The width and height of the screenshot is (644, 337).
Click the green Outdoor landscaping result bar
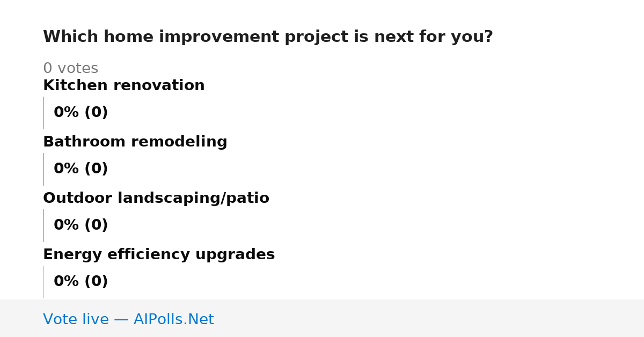click(43, 225)
